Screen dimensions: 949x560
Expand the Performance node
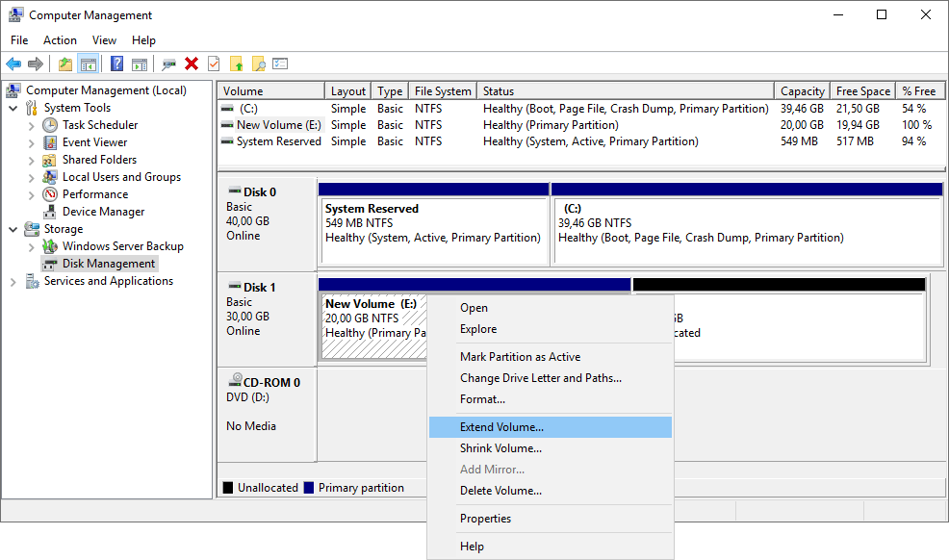click(x=32, y=194)
